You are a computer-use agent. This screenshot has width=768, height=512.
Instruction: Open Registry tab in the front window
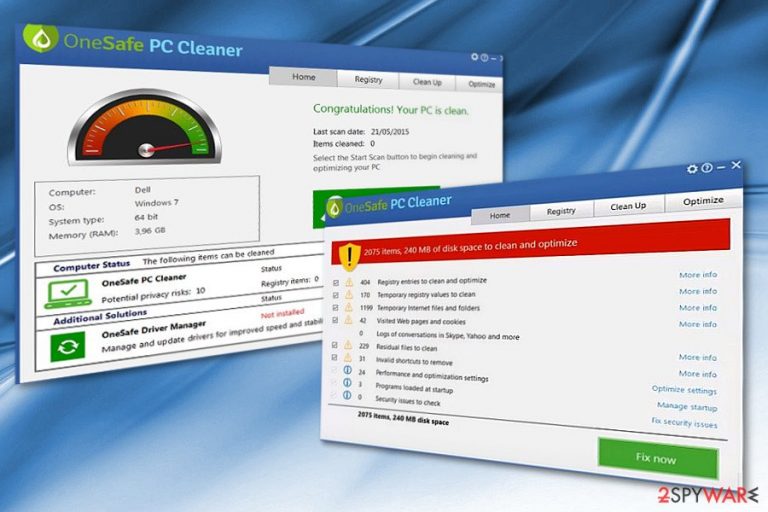pos(561,211)
